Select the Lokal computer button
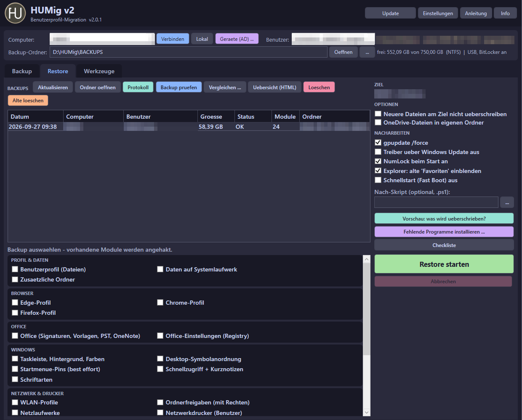Screen dimensions: 522x420 click(202, 39)
